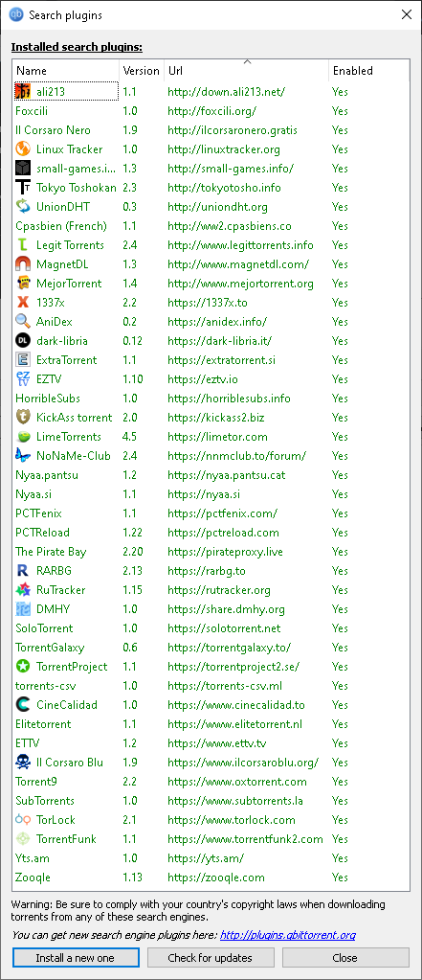
Task: Click the ali213 plugin icon
Action: (22, 92)
